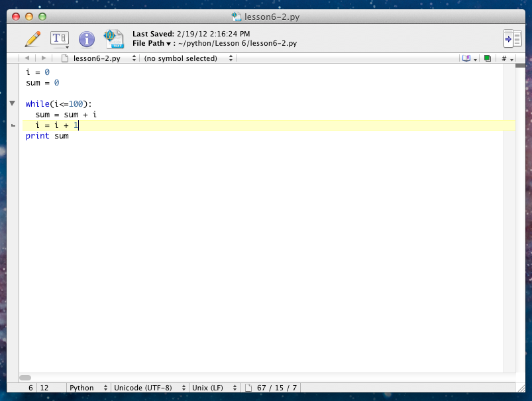Collapse the while loop disclosure triangle
Viewport: 532px width, 401px height.
pyautogui.click(x=12, y=103)
